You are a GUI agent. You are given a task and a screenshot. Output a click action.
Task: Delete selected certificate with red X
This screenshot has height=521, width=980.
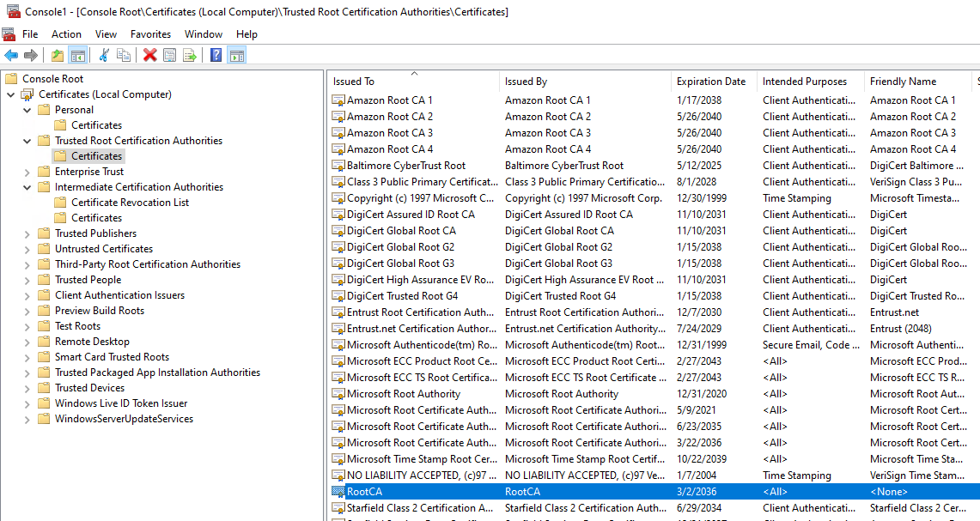coord(149,56)
